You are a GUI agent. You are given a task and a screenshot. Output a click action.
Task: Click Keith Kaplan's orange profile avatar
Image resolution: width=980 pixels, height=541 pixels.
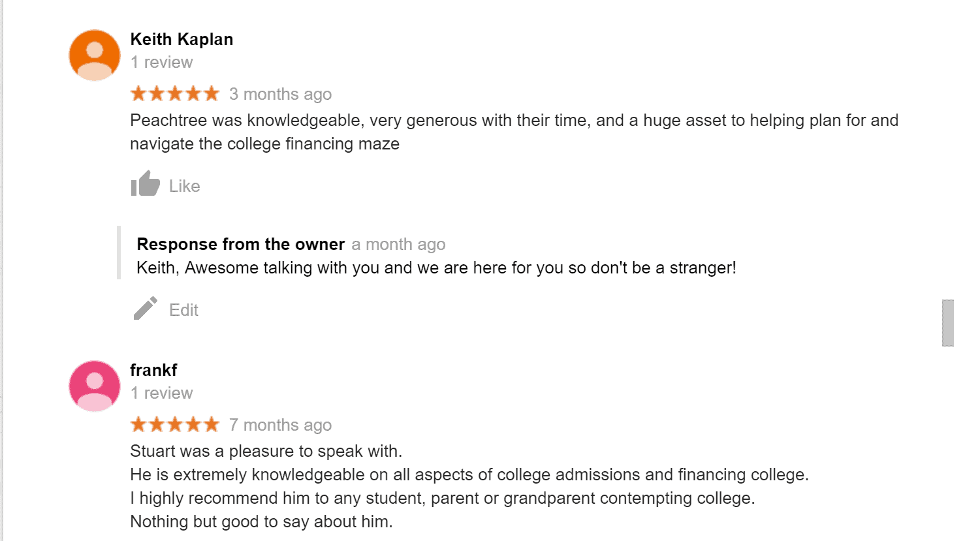tap(95, 55)
